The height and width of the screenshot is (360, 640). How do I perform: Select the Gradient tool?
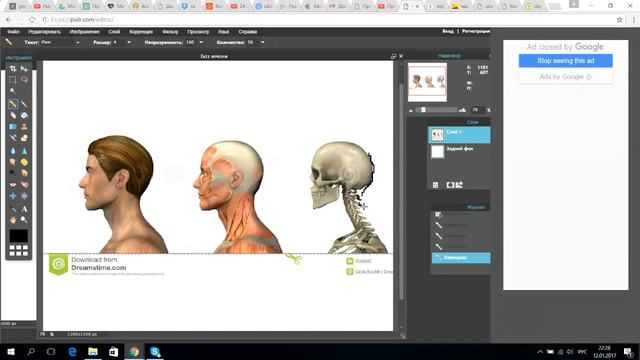(x=13, y=127)
